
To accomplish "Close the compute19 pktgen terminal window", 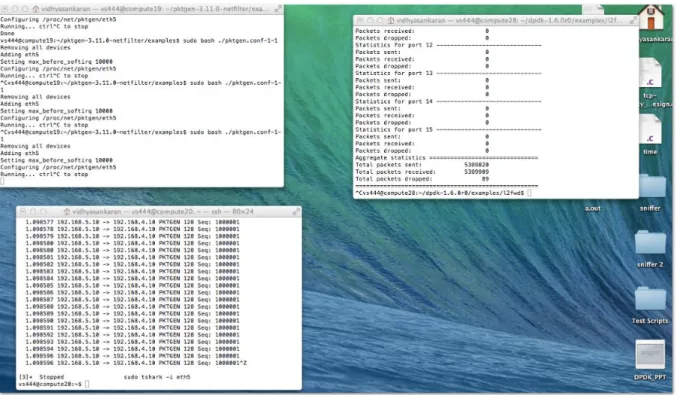I will coord(5,9).
